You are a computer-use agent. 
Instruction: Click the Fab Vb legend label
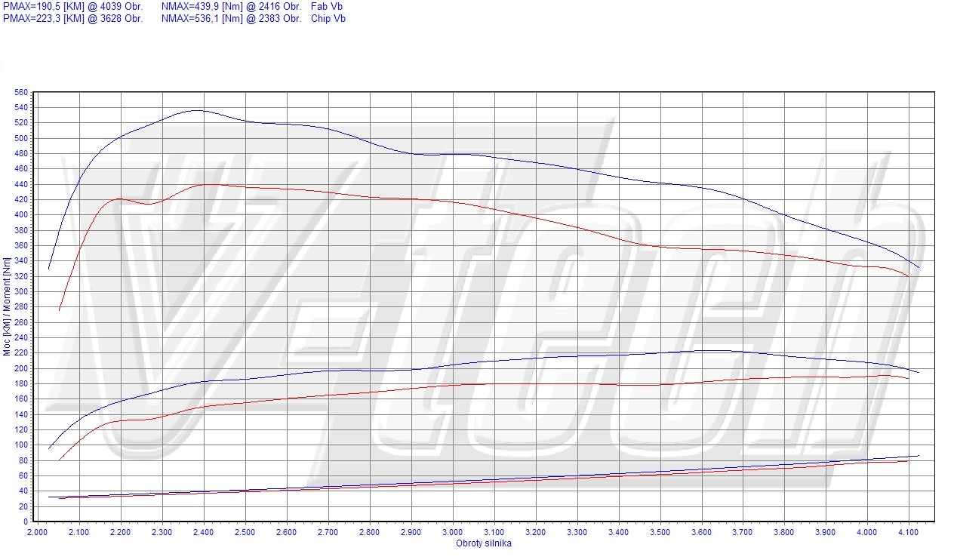pos(328,6)
